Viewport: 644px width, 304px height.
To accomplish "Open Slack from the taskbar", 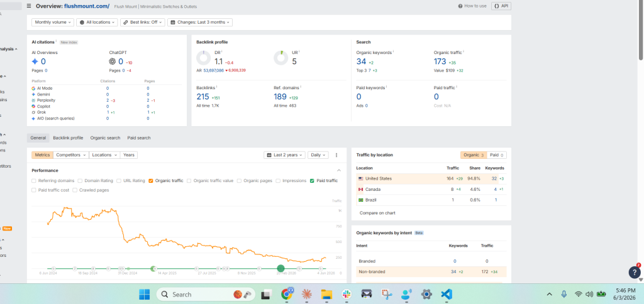I will [x=347, y=294].
